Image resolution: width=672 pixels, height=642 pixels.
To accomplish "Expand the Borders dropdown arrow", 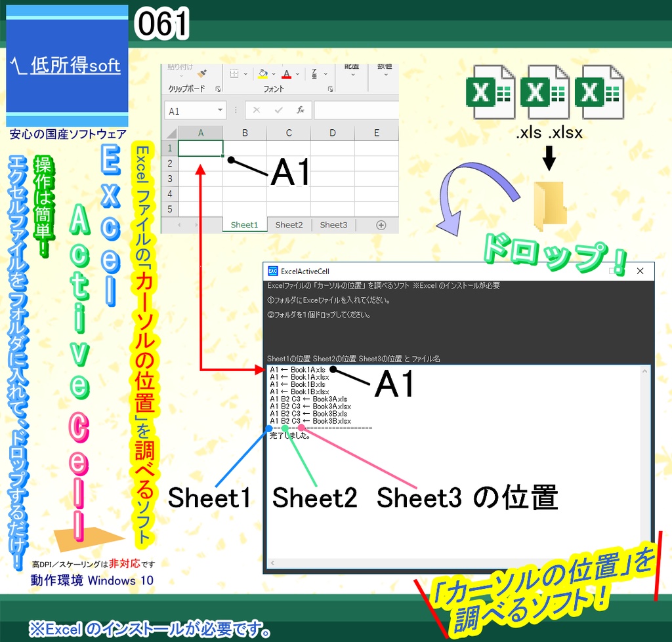I will (244, 73).
